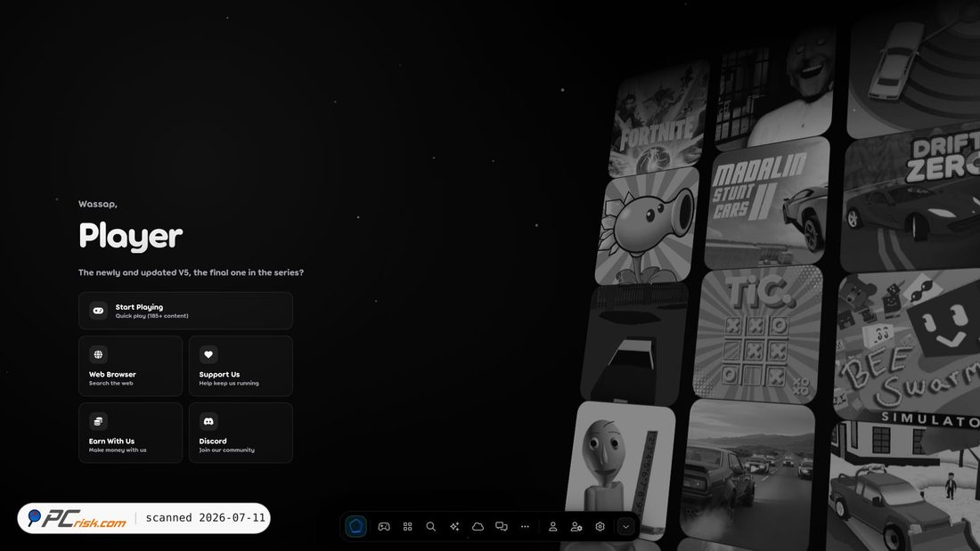Select the smiling granny face thumbnail
Viewport: 980px width, 551px height.
pyautogui.click(x=775, y=87)
